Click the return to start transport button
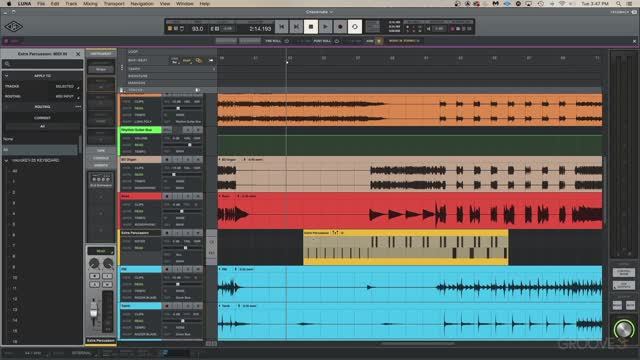Image resolution: width=640 pixels, height=360 pixels. pos(282,27)
